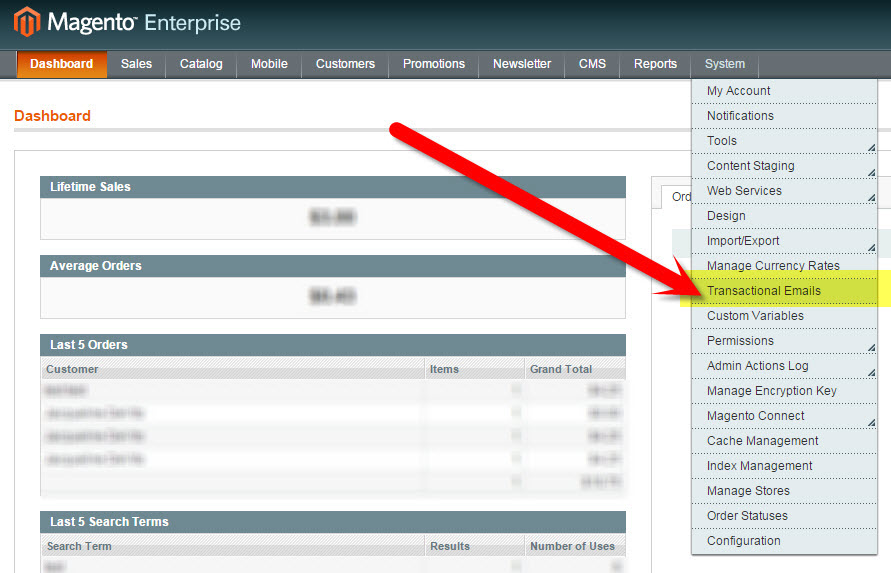Click the Results column header

[474, 546]
